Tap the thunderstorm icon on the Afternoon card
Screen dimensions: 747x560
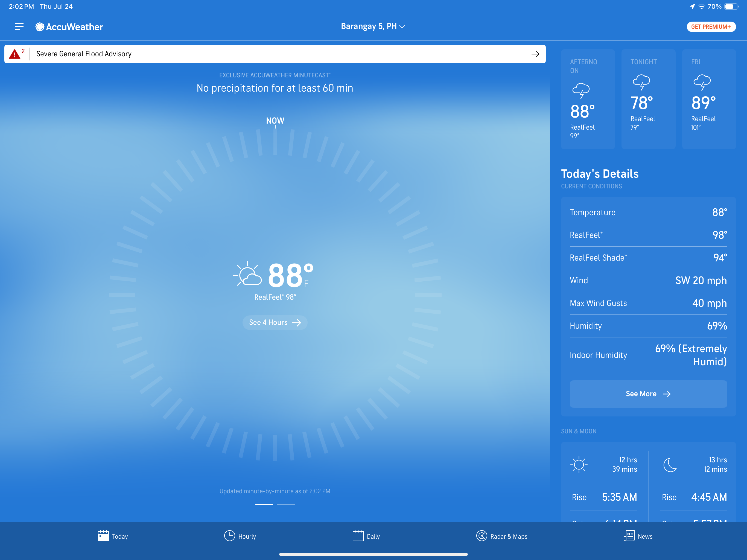(581, 91)
